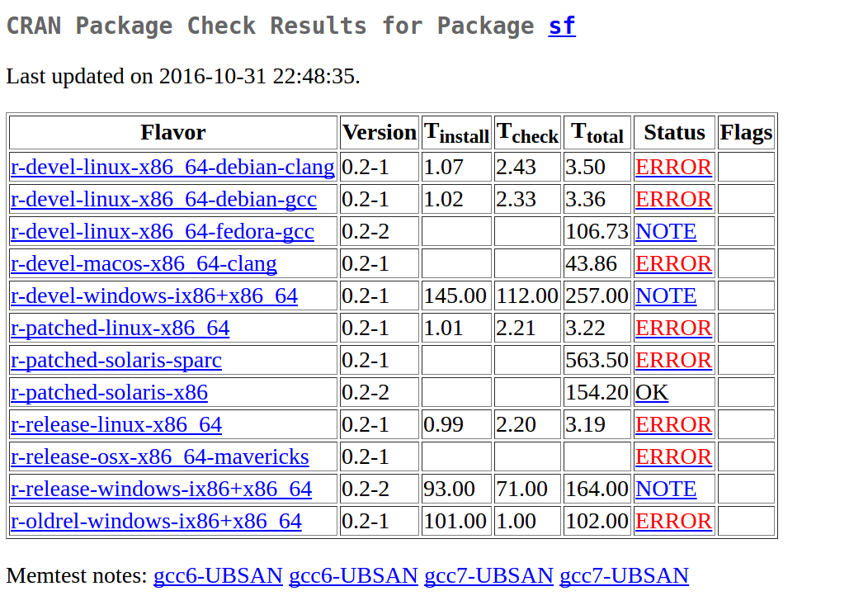The width and height of the screenshot is (868, 610).
Task: Open OK status for r-patched-solaris-x86
Action: coord(651,393)
